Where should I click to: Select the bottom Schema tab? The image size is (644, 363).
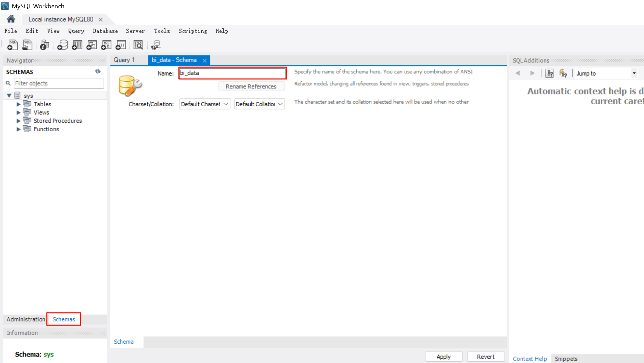coord(124,342)
